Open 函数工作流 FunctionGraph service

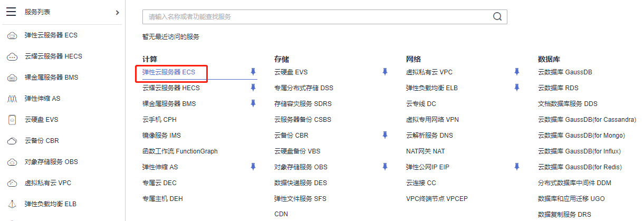pos(180,151)
